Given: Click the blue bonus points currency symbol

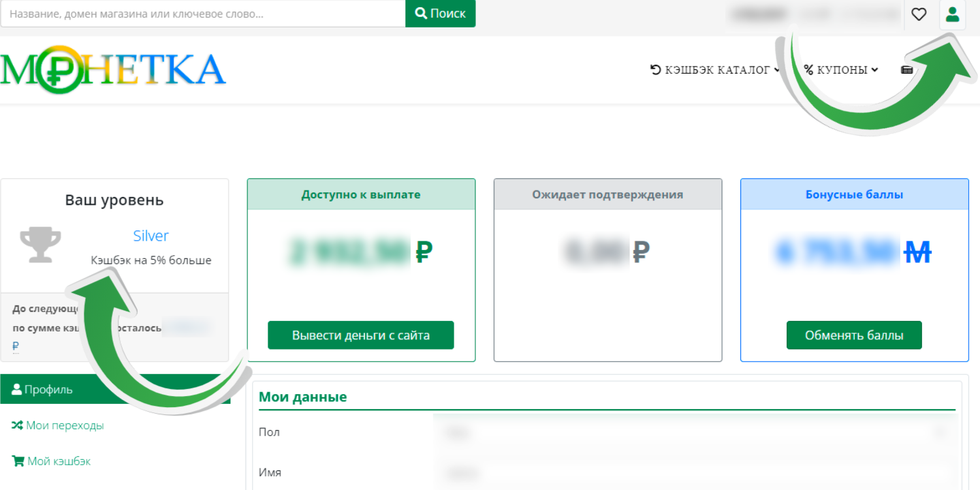Looking at the screenshot, I should [x=917, y=251].
